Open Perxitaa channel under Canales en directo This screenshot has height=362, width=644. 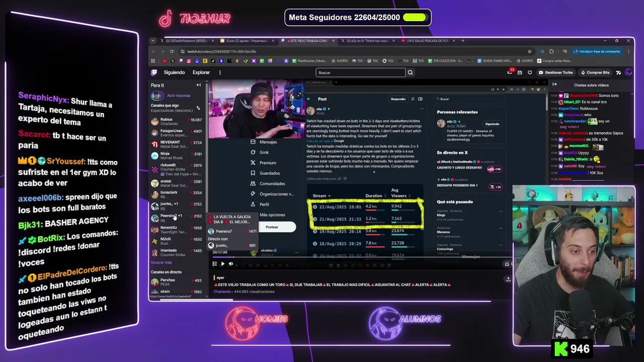tap(177, 282)
